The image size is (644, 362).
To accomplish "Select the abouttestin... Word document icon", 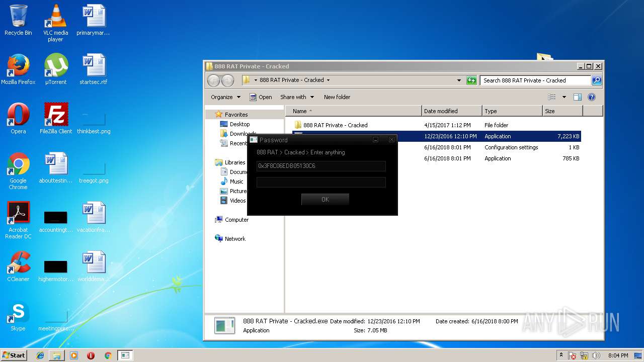I will click(56, 168).
